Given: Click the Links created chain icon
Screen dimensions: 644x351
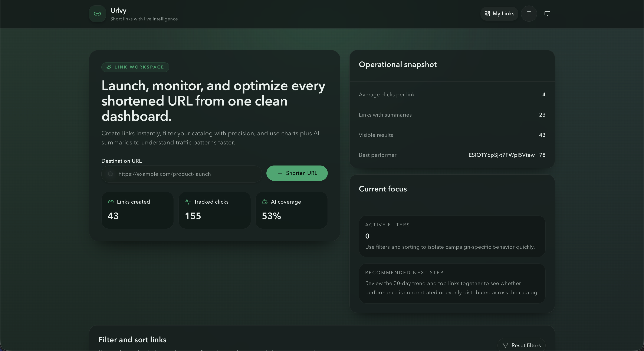Looking at the screenshot, I should tap(111, 202).
